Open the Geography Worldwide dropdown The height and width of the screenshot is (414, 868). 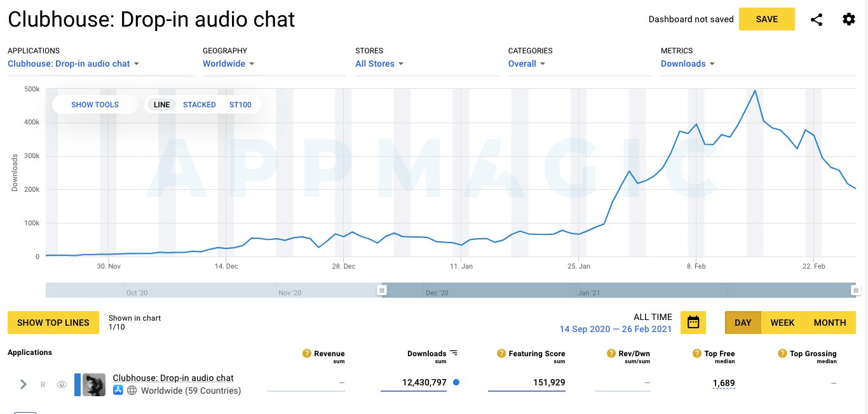click(229, 63)
